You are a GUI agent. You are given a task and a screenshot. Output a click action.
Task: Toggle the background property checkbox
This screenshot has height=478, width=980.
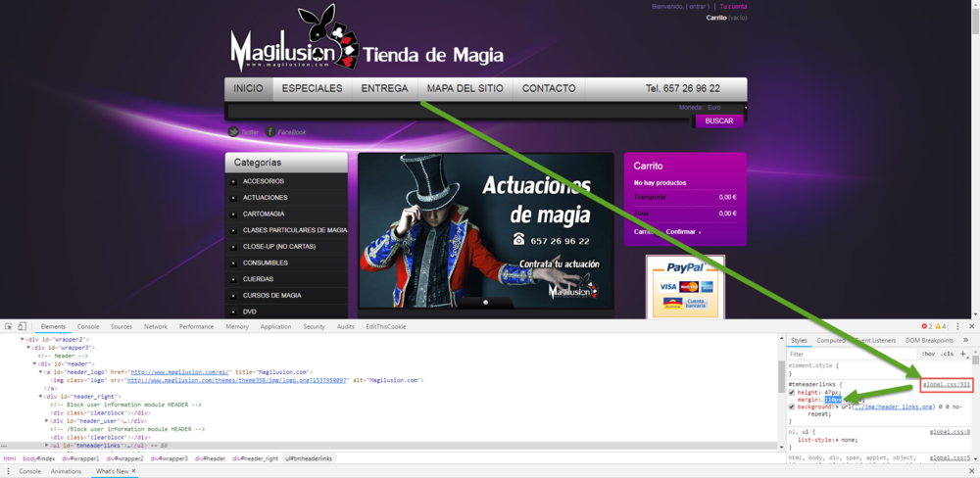792,406
